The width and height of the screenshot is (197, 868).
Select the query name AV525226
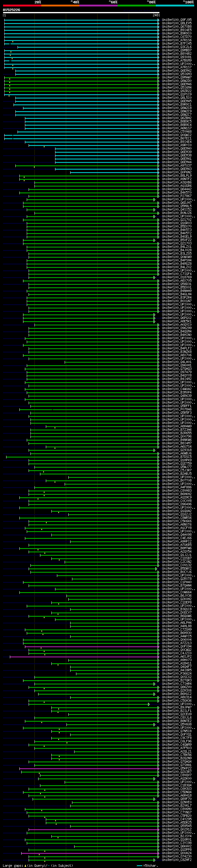(11, 10)
